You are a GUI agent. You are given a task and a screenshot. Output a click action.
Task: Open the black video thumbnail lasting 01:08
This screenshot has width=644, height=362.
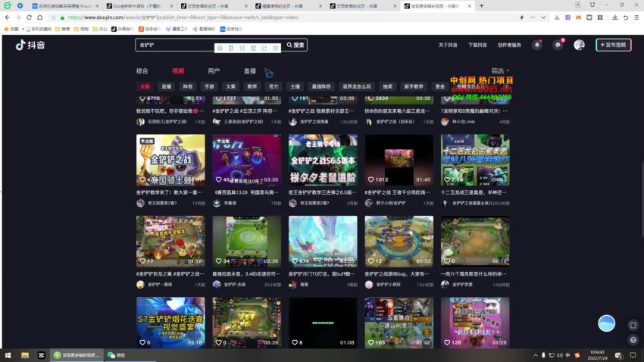click(323, 323)
